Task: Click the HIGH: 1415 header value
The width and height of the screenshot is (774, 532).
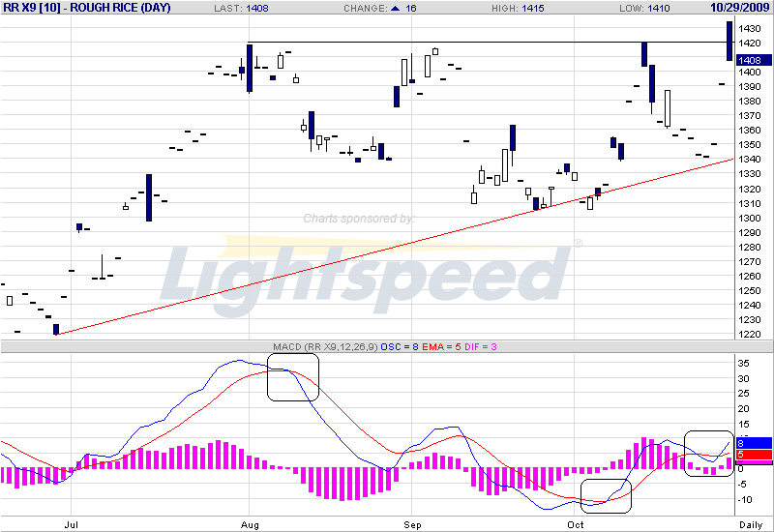Action: click(x=518, y=9)
